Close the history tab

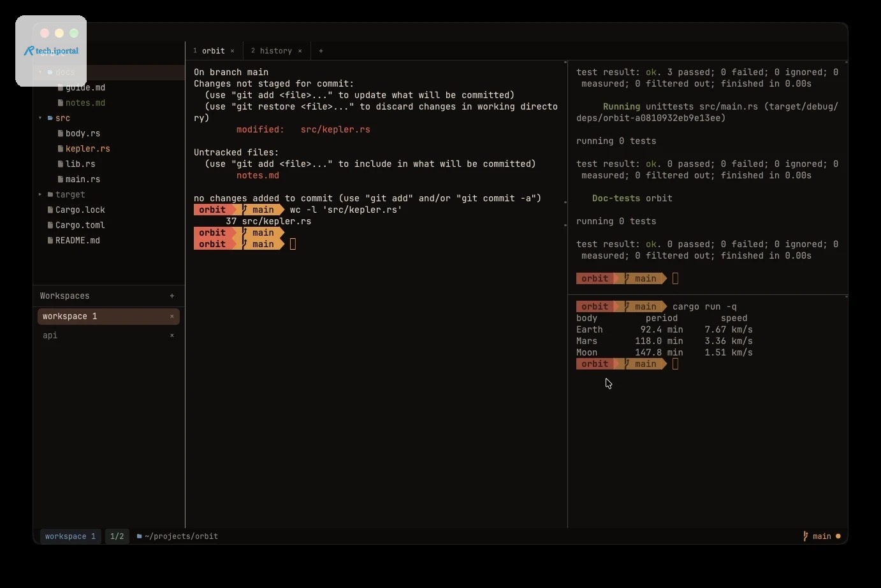pyautogui.click(x=300, y=51)
